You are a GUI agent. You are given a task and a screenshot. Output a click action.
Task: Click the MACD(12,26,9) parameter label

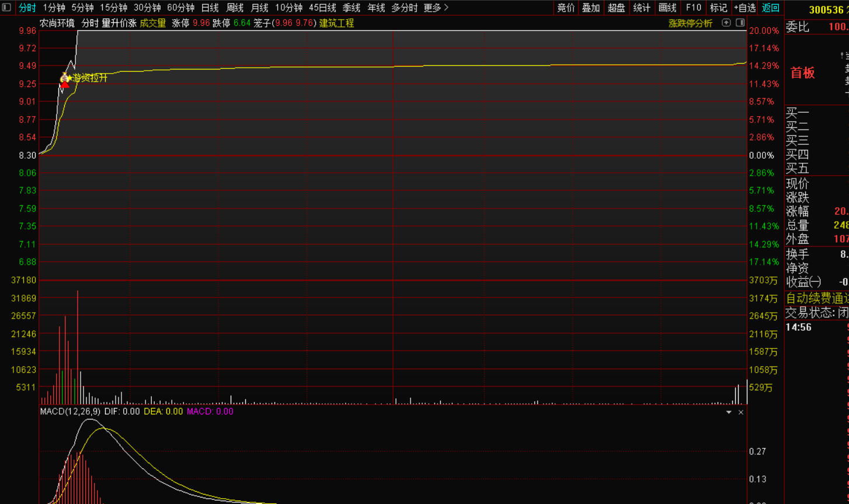(70, 412)
